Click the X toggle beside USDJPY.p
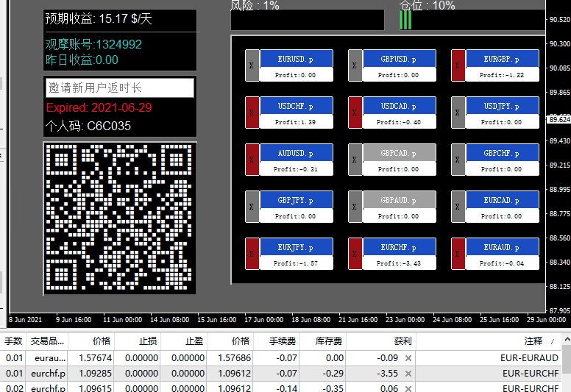This screenshot has height=392, width=571. (458, 113)
